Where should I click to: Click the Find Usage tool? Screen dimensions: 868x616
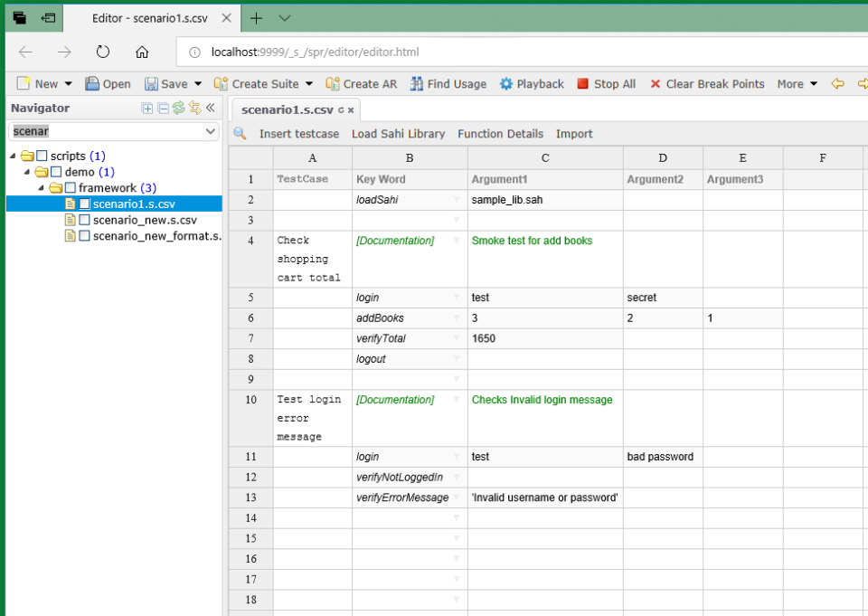click(448, 83)
